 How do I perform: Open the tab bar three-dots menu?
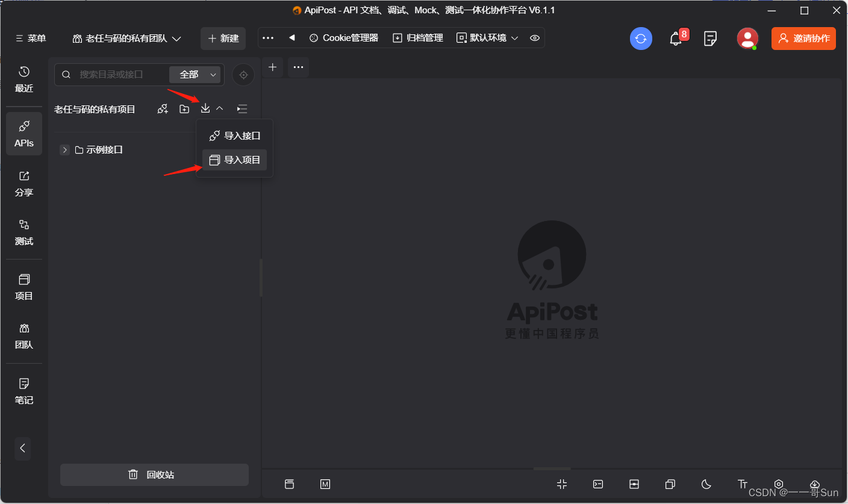298,67
